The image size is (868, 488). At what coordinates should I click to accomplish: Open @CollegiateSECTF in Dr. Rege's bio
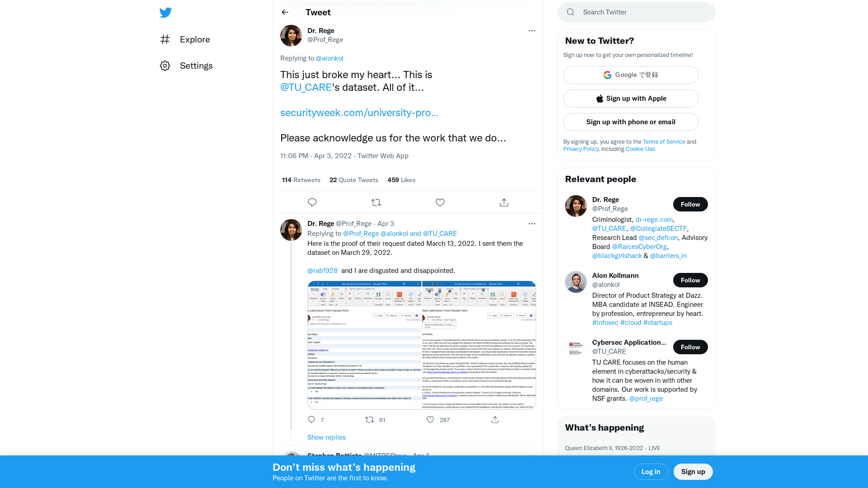click(658, 229)
